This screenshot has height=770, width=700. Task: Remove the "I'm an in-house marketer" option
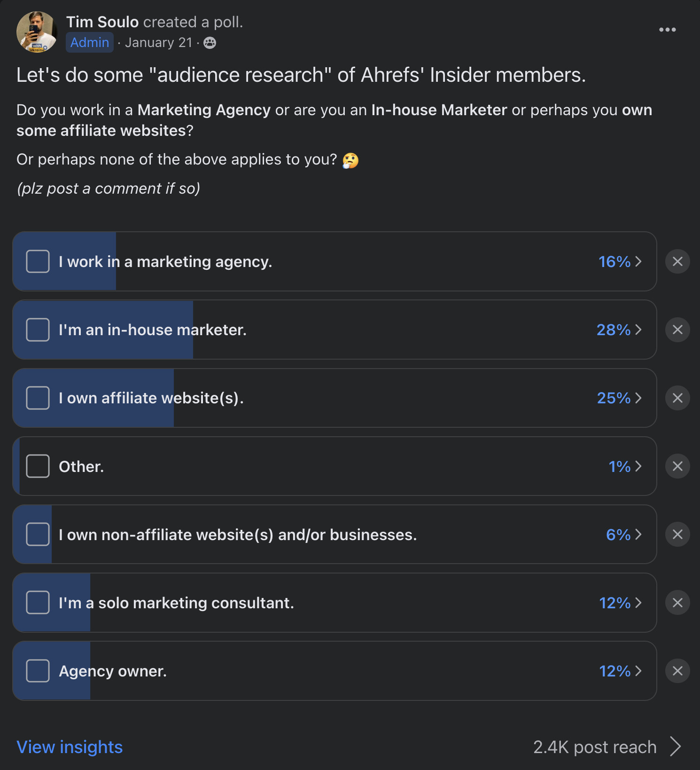tap(677, 330)
